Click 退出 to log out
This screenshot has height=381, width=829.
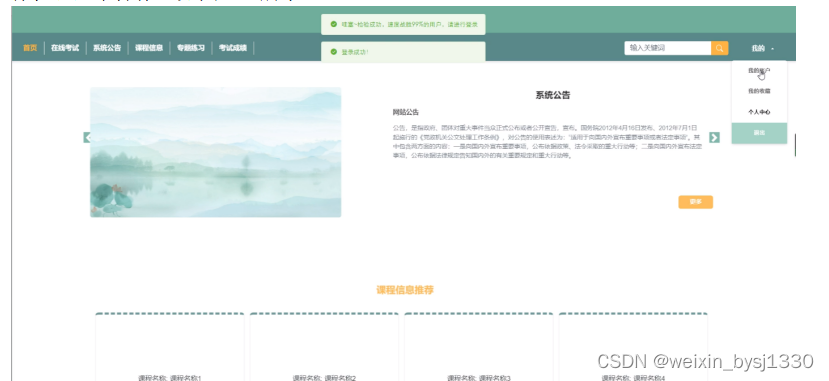point(759,133)
